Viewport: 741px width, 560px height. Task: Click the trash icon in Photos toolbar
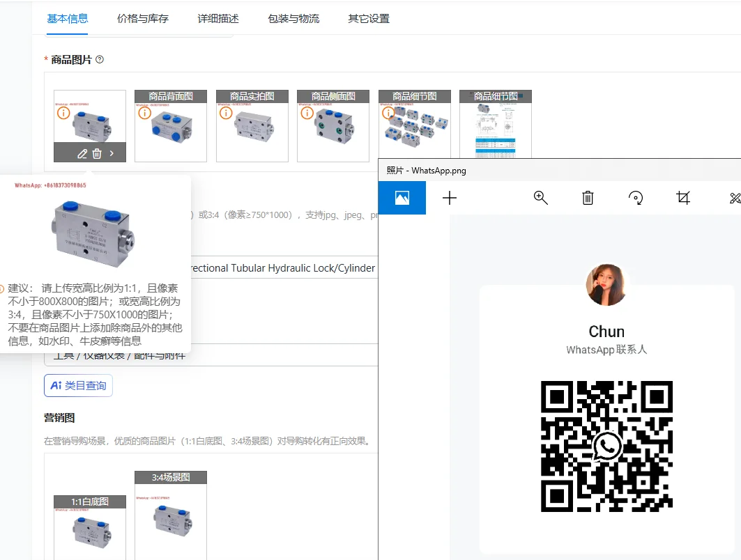pos(588,198)
